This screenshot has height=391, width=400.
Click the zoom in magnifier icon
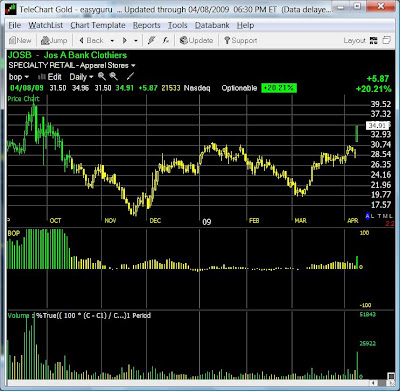[x=102, y=77]
